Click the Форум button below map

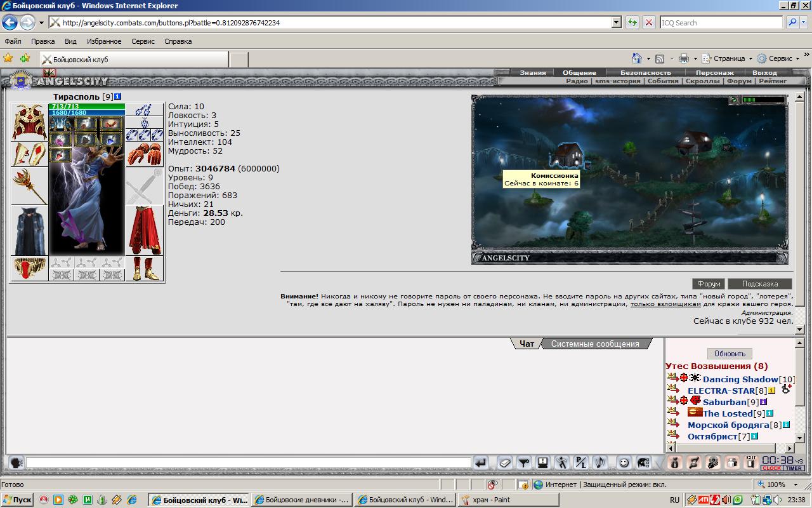(709, 284)
